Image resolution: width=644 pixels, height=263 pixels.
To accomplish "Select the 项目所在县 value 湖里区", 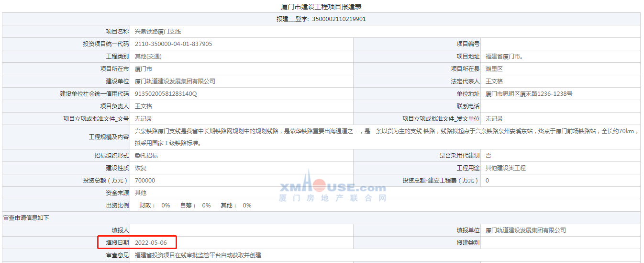I will point(494,69).
